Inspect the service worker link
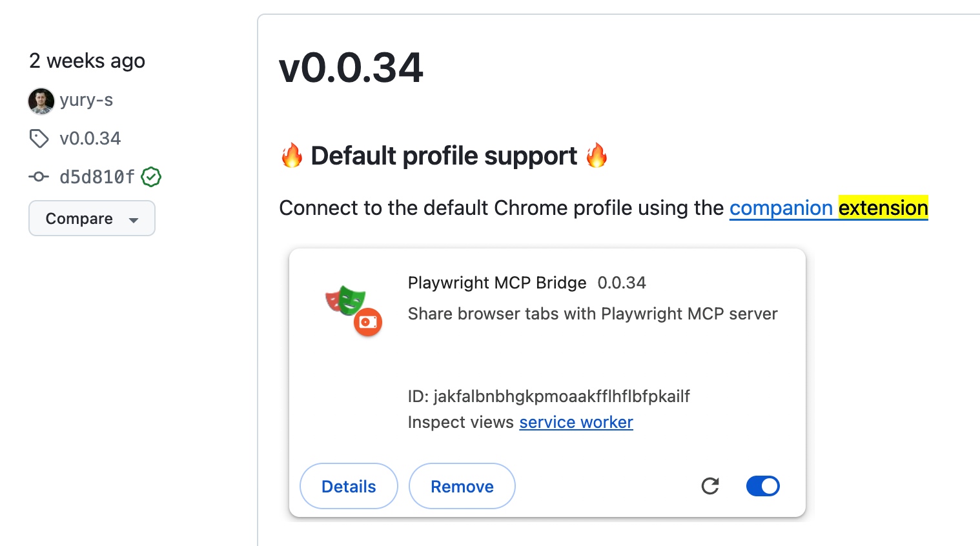This screenshot has height=546, width=980. [x=576, y=422]
